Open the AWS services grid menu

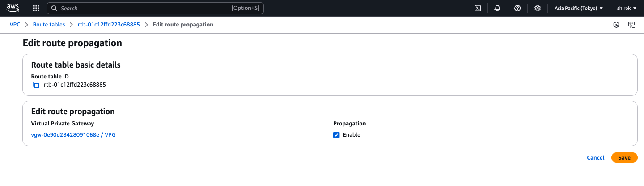(x=36, y=8)
